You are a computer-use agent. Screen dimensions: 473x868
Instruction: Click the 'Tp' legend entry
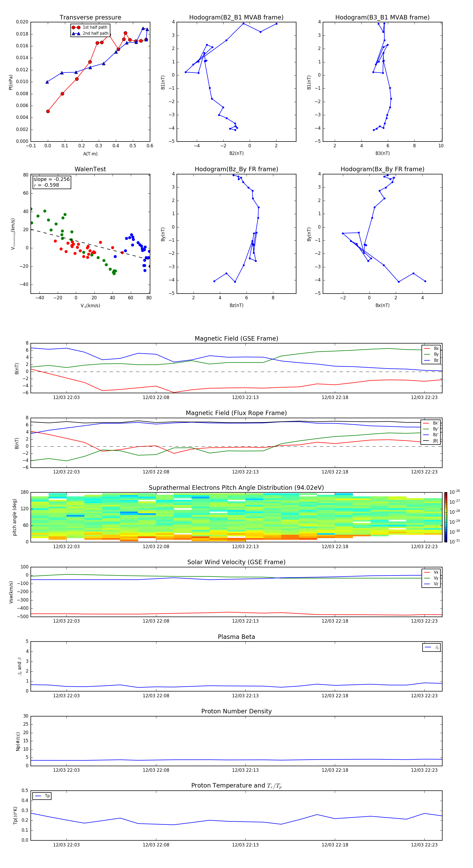pos(42,796)
